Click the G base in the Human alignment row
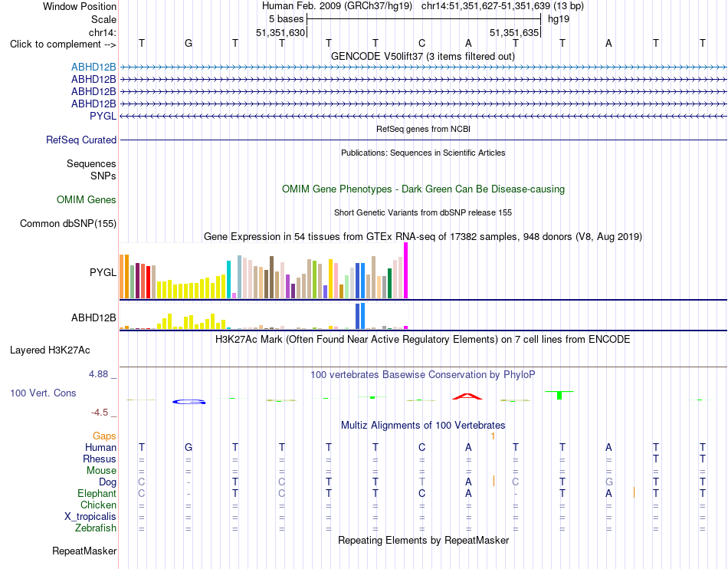Image resolution: width=728 pixels, height=569 pixels. pyautogui.click(x=188, y=447)
